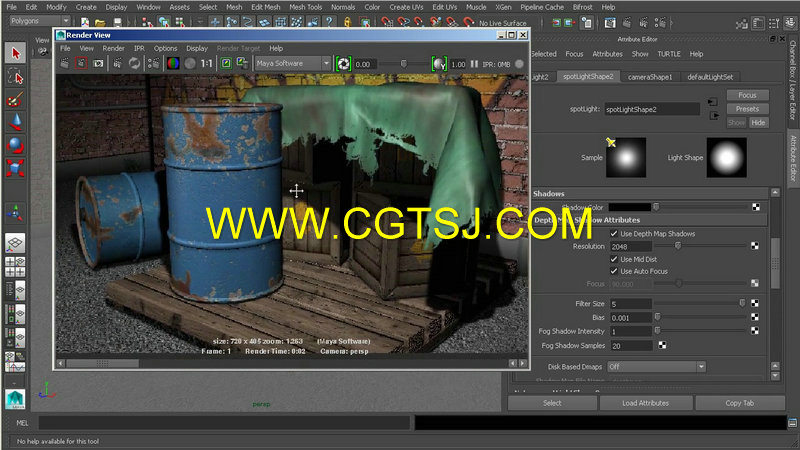Display alpha channel circle icon
Viewport: 800px width, 450px height.
click(190, 63)
